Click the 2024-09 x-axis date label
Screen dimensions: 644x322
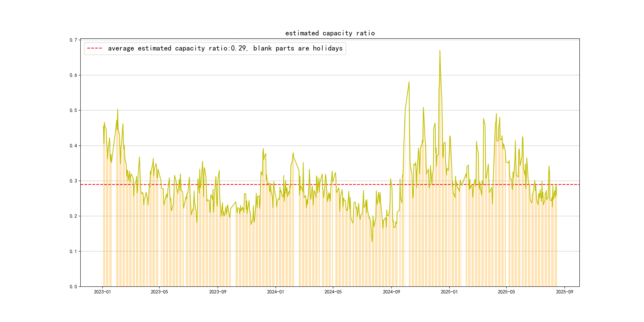pyautogui.click(x=391, y=292)
